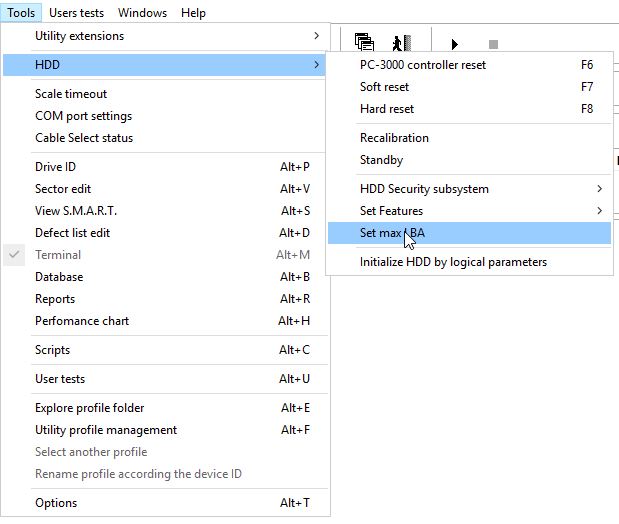619x524 pixels.
Task: Select View S.M.A.R.T.
Action: tap(164, 211)
